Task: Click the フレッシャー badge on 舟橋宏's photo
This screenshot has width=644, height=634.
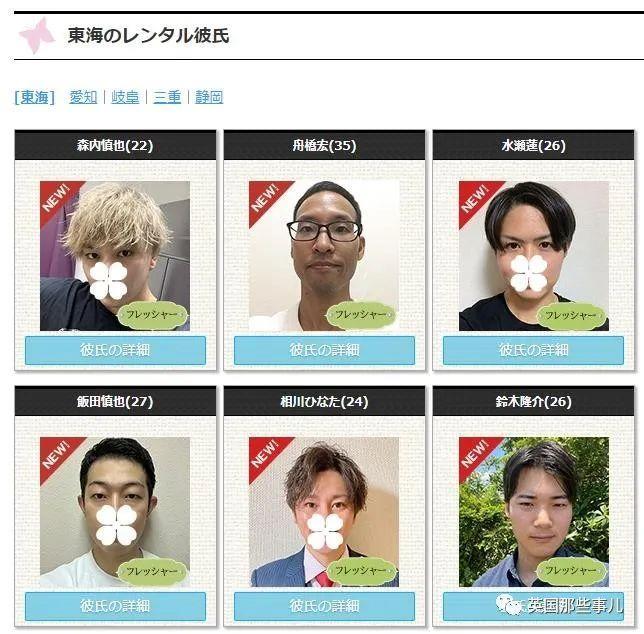Action: tap(361, 315)
